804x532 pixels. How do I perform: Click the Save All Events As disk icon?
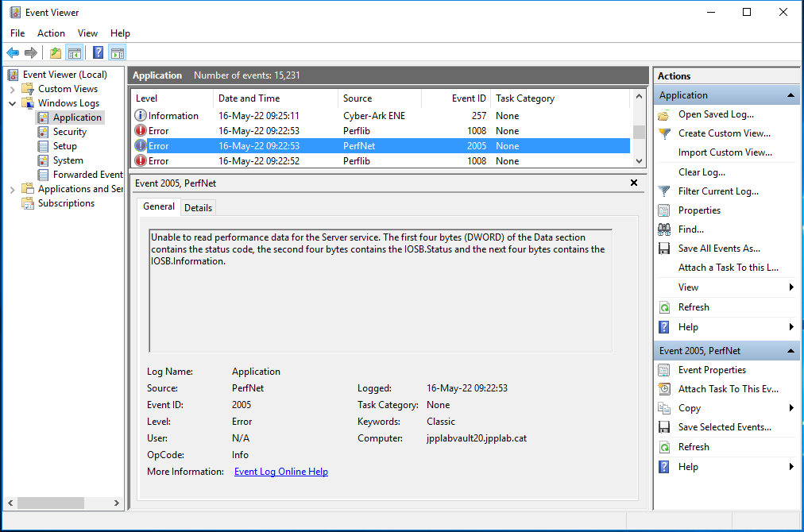coord(664,249)
